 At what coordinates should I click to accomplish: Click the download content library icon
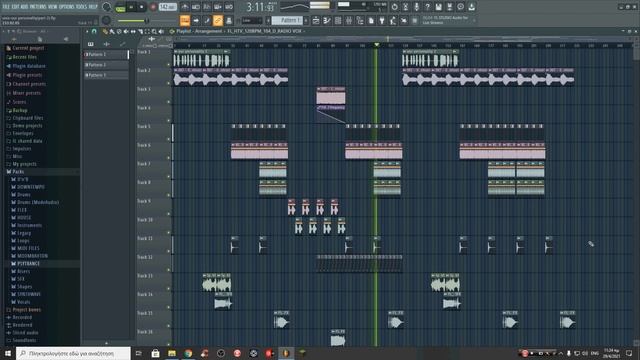tap(471, 7)
